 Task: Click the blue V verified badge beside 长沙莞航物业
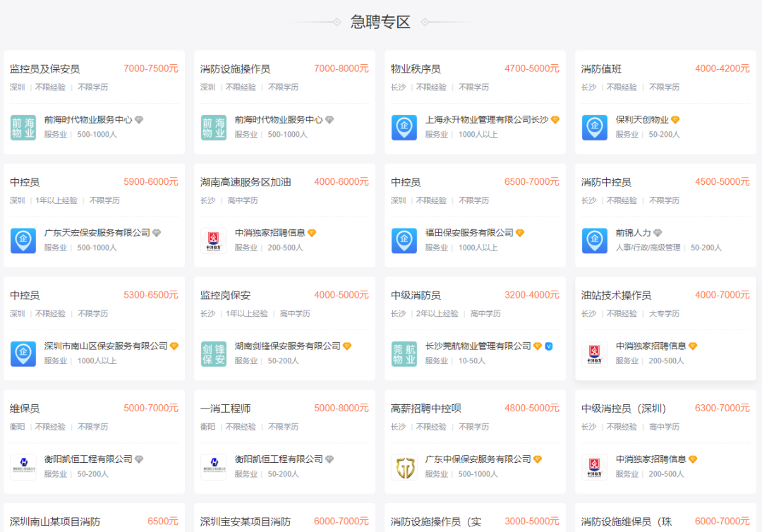(549, 346)
